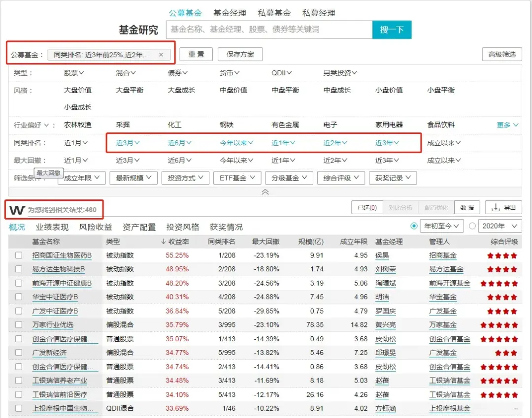Open the 混合 type dropdown

tap(126, 72)
